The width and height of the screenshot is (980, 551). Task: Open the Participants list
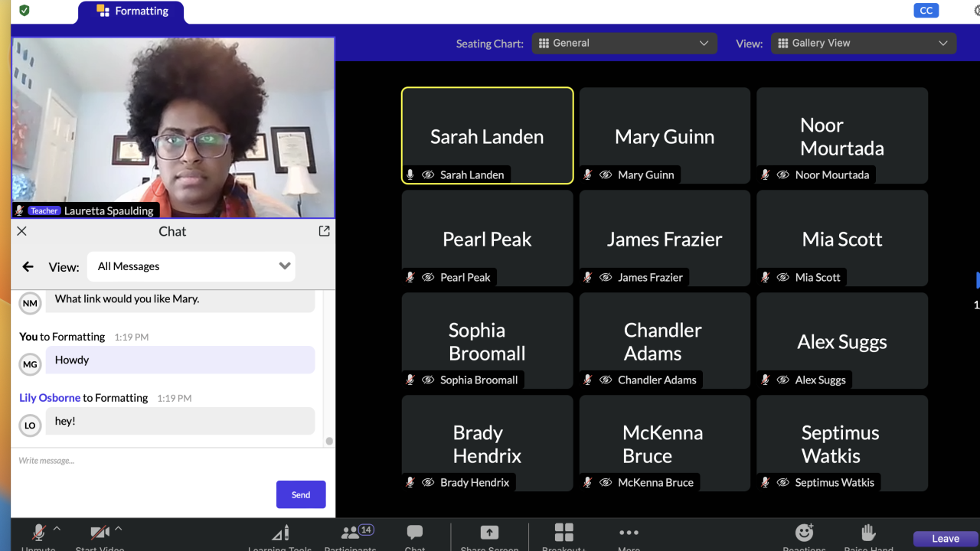(x=351, y=534)
